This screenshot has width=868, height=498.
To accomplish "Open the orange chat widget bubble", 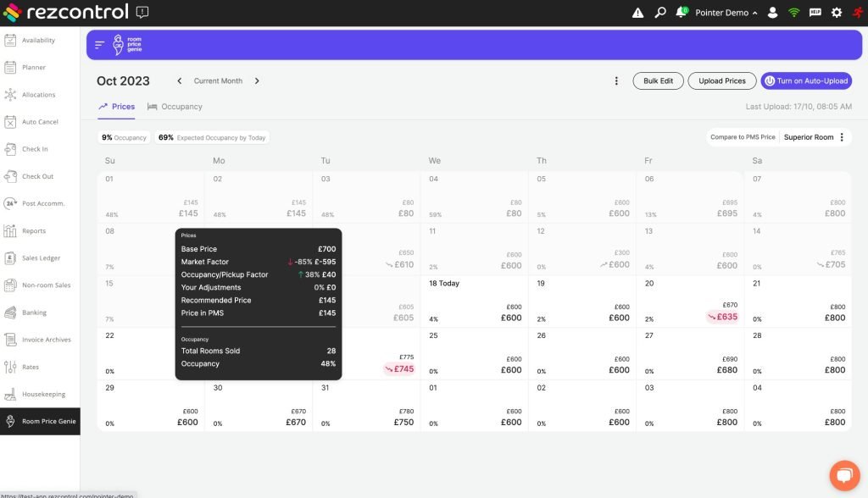I will click(844, 475).
